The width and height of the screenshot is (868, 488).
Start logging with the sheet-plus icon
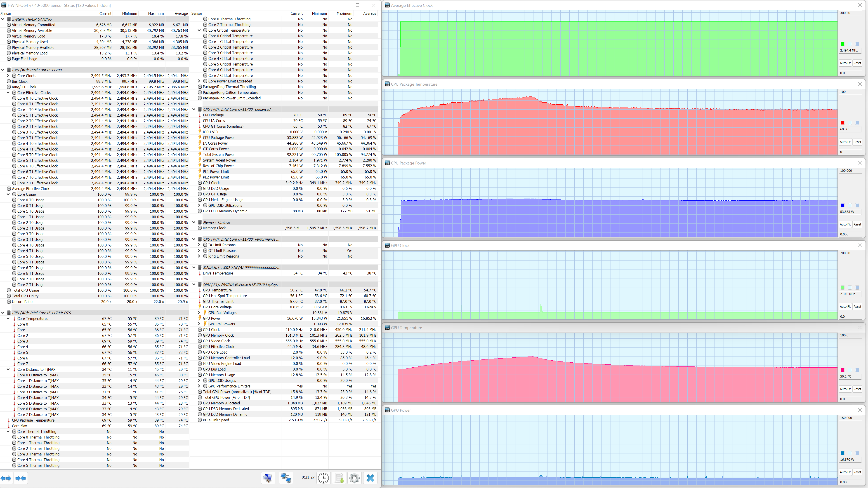click(339, 478)
